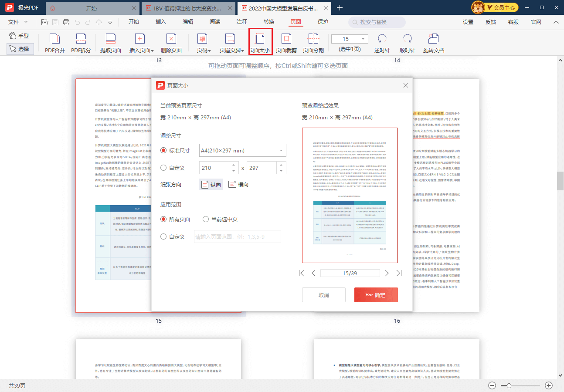Open the A4(210×297 mm) standard size dropdown
This screenshot has height=392, width=564.
click(x=242, y=150)
